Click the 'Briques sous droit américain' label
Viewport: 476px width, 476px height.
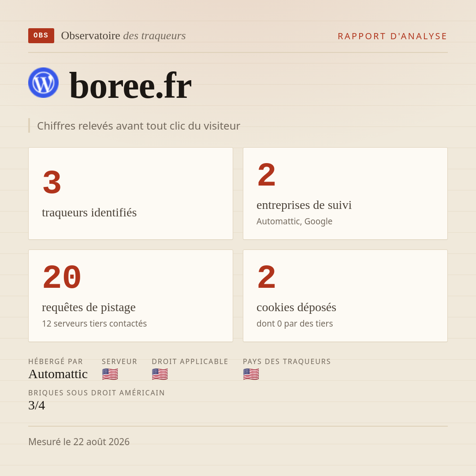pos(97,393)
